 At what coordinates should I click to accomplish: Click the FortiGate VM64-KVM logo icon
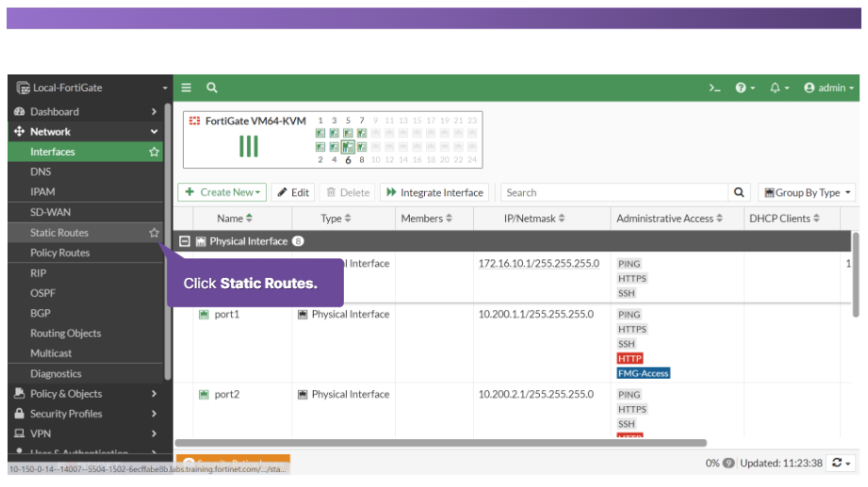point(194,121)
